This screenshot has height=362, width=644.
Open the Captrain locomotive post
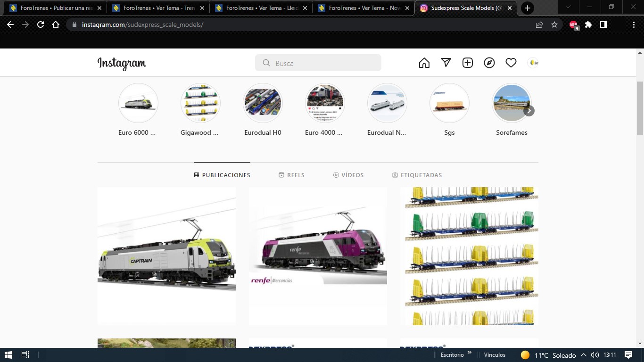166,256
